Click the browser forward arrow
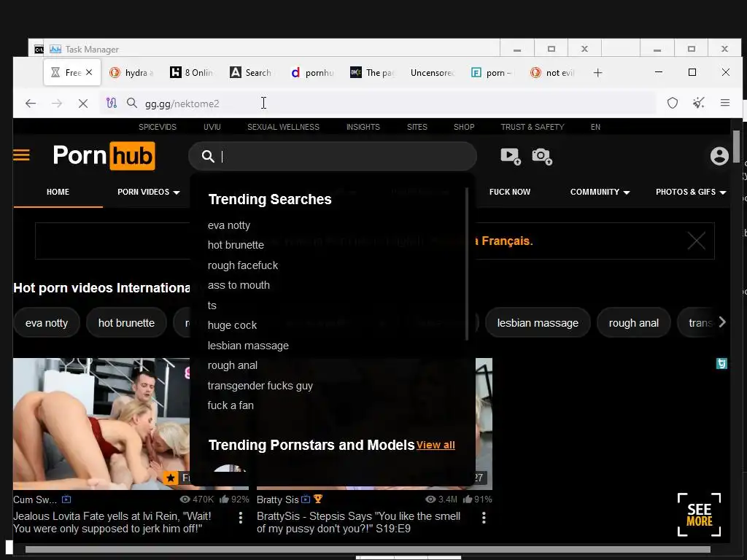 tap(57, 104)
